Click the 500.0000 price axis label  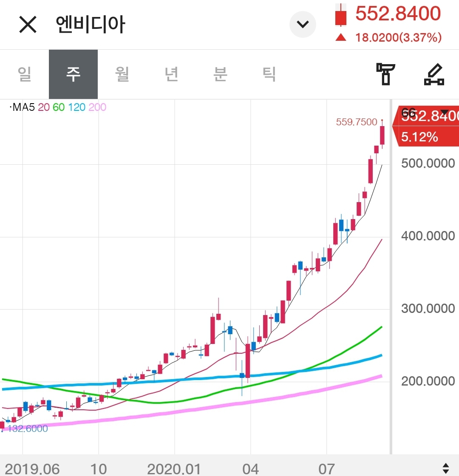[428, 163]
